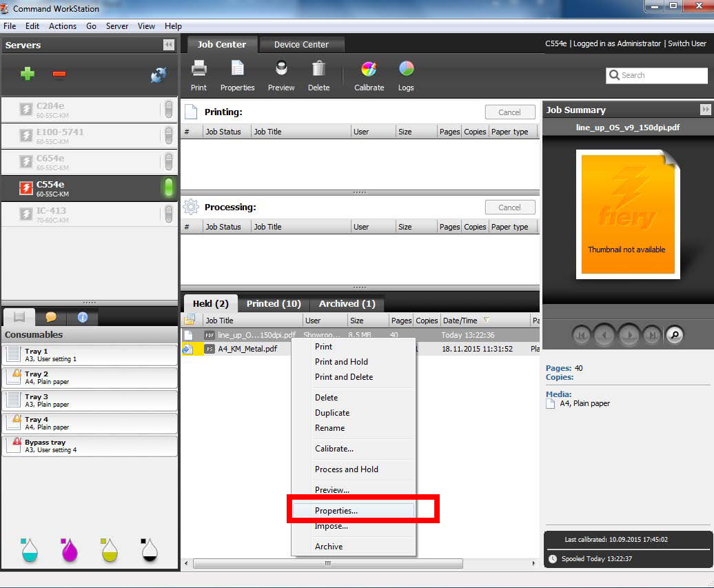Screen dimensions: 714x588
Task: Toggle the C284e server connection switch
Action: [x=168, y=109]
